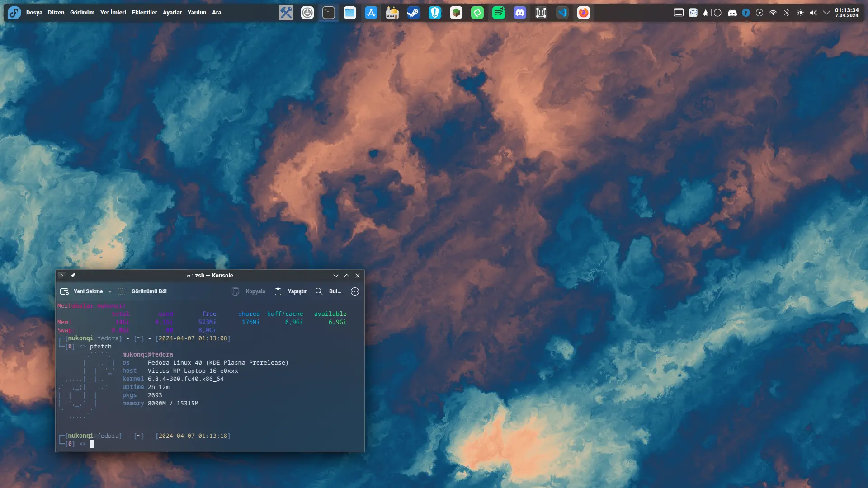This screenshot has height=488, width=868.
Task: Open the Yardım menu
Action: pos(197,13)
